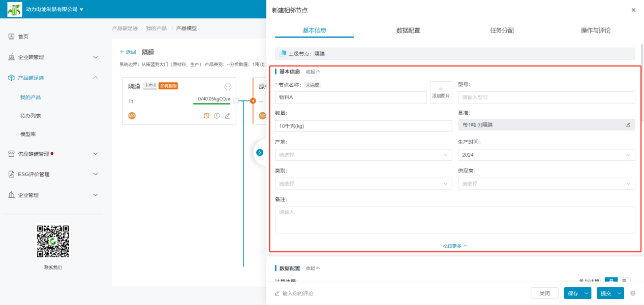Click the alarm clock icon on 隔膜 card
Screen dimensions: 644x305
[206, 116]
